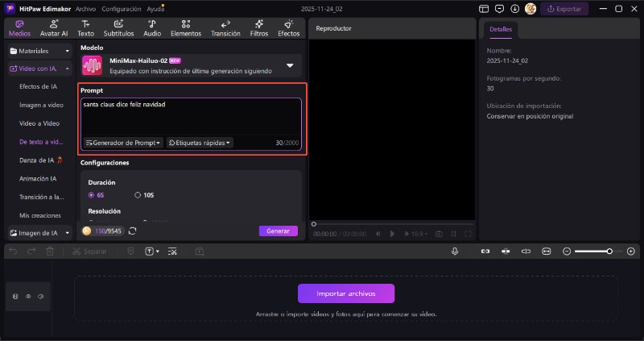Click the Generar button
Image resolution: width=644 pixels, height=341 pixels.
tap(278, 231)
